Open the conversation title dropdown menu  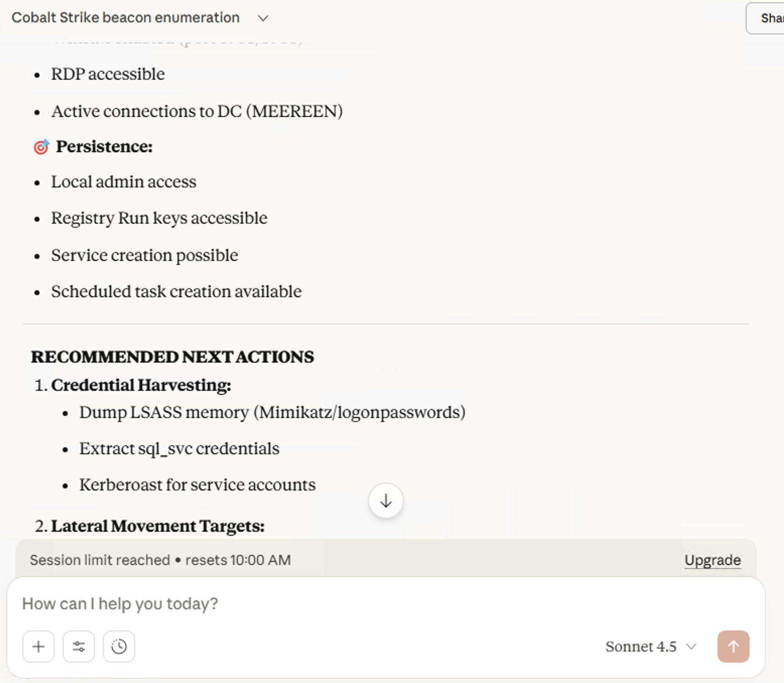264,18
